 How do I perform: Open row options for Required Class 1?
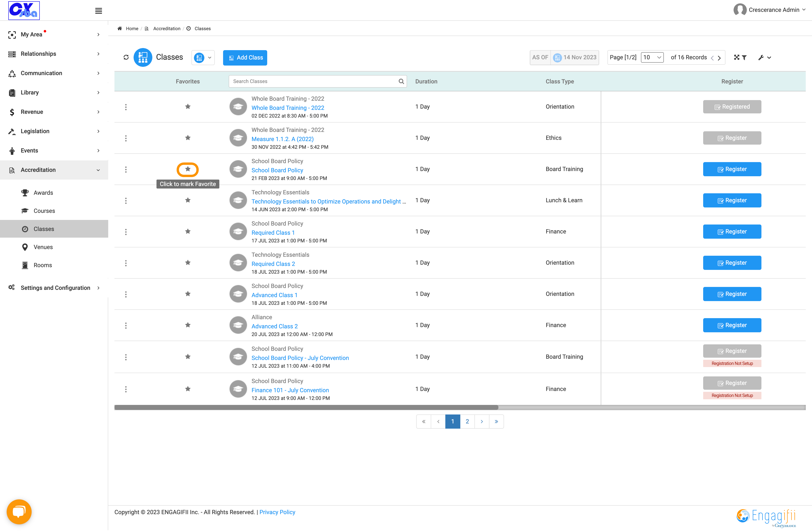point(126,232)
